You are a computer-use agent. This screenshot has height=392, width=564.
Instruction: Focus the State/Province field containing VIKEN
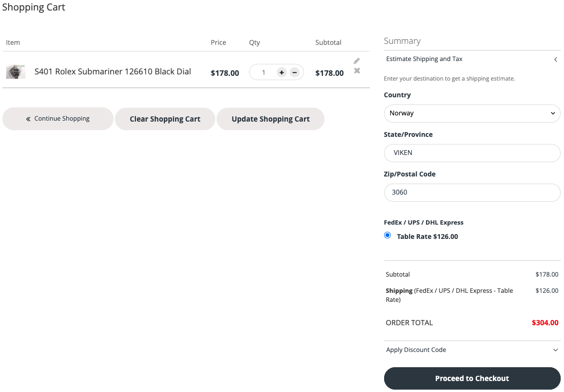471,153
